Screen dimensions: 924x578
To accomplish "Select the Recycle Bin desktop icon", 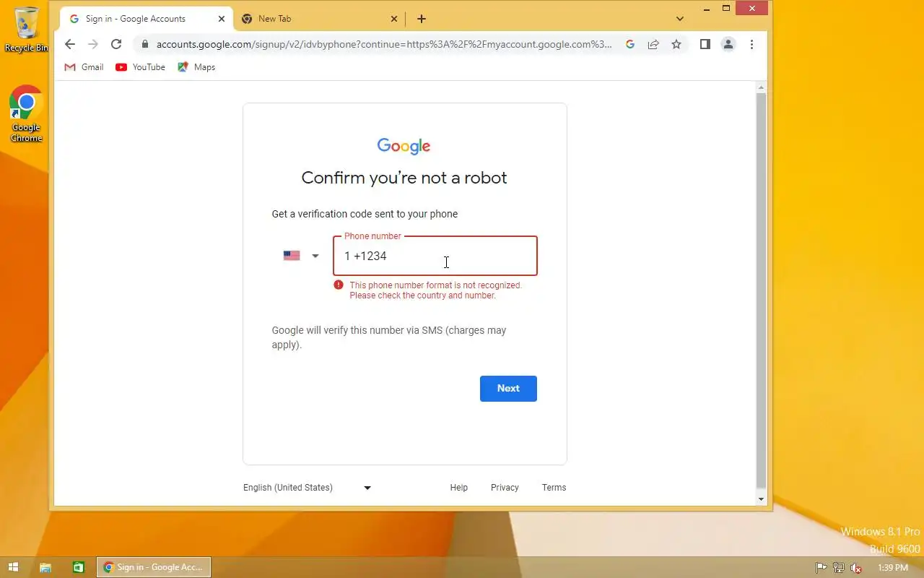I will click(27, 30).
